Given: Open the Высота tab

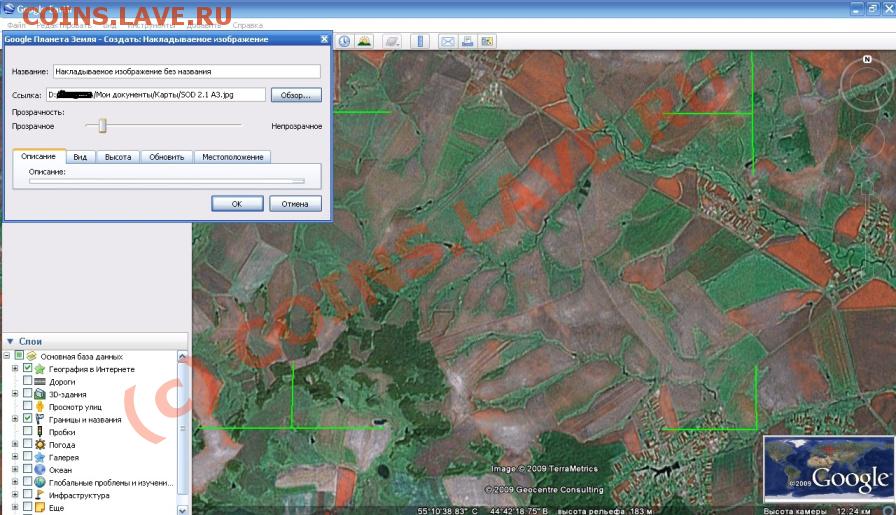Looking at the screenshot, I should coord(118,157).
